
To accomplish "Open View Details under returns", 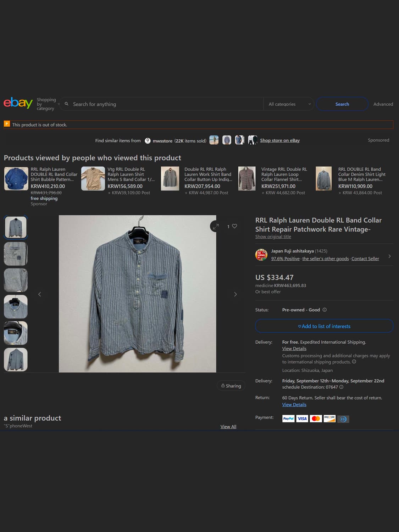I will [294, 405].
